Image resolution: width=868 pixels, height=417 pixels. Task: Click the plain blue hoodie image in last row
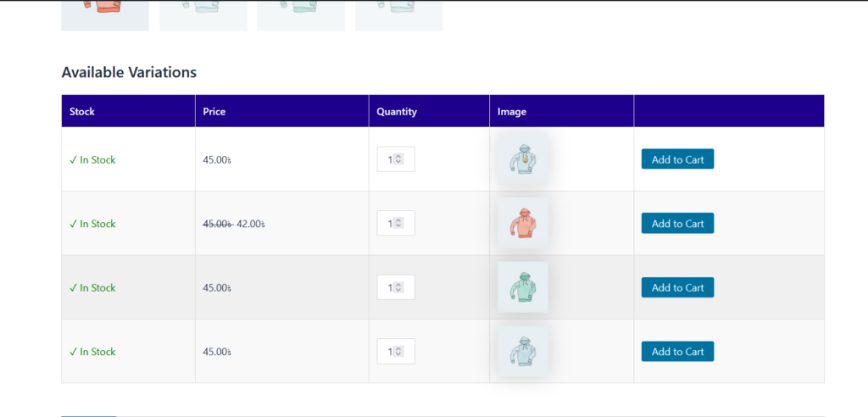pyautogui.click(x=522, y=352)
